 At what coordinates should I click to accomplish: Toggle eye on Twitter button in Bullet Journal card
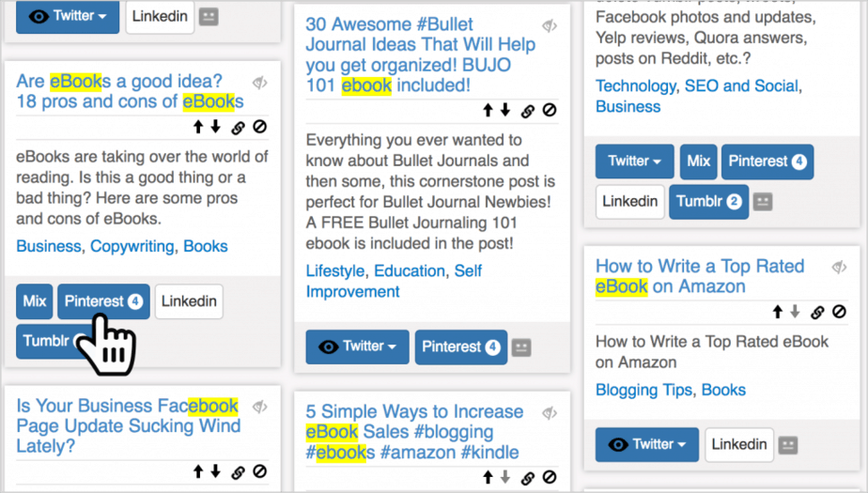pos(328,347)
